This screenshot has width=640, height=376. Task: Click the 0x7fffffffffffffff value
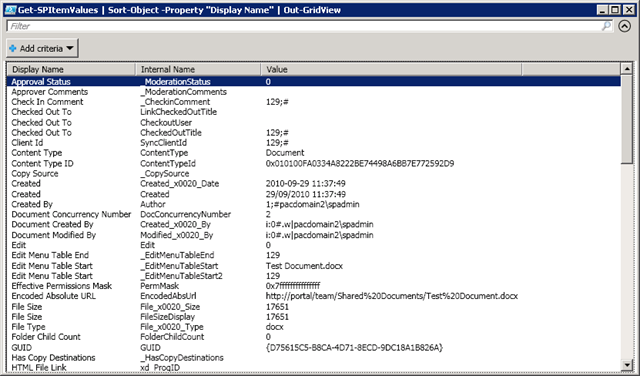click(x=293, y=286)
